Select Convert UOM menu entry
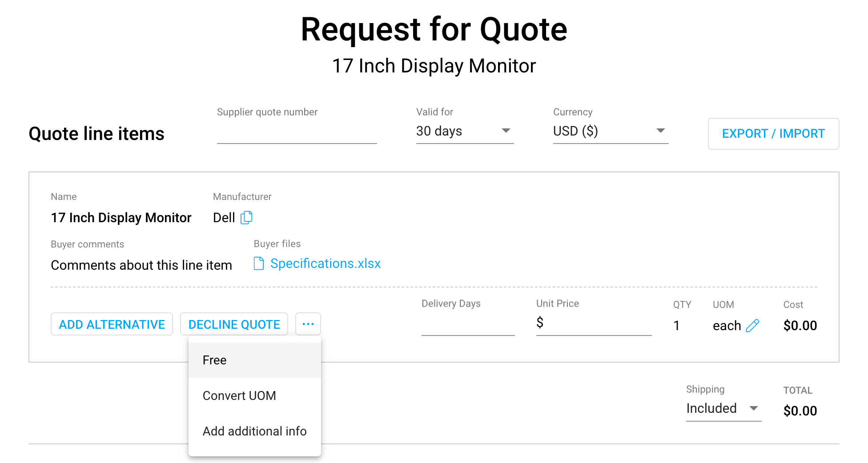This screenshot has height=463, width=868. pos(255,396)
